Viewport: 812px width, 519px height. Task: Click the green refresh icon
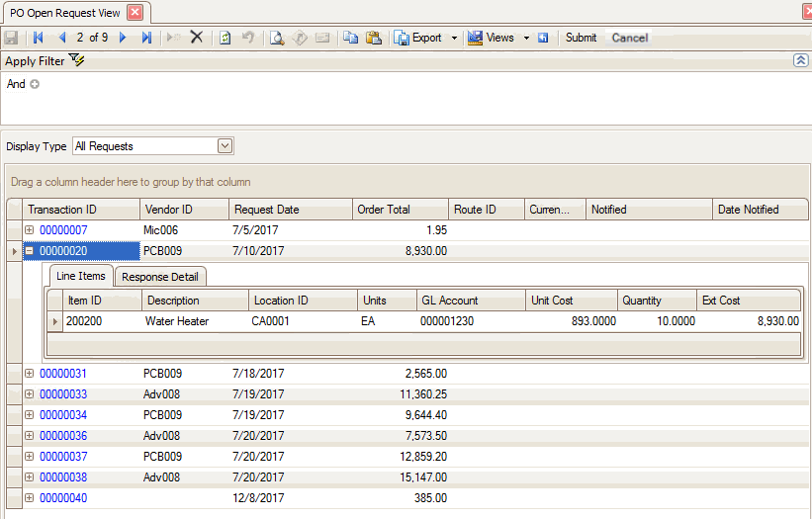[225, 38]
